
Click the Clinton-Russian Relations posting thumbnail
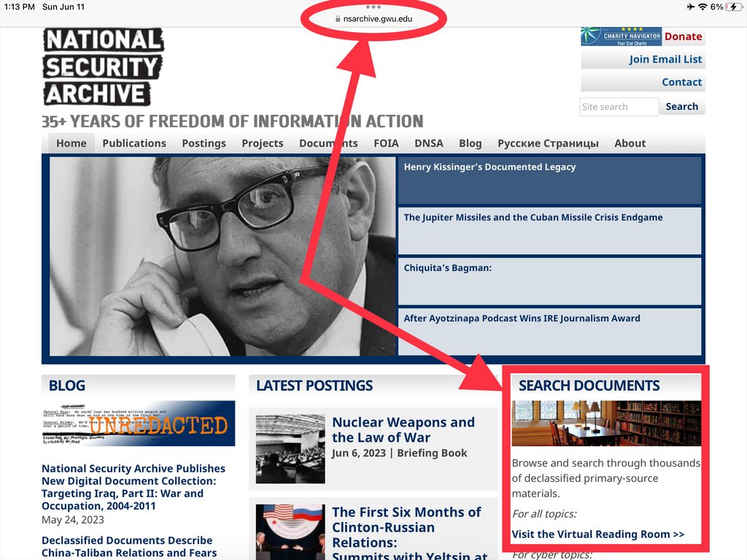tap(290, 532)
